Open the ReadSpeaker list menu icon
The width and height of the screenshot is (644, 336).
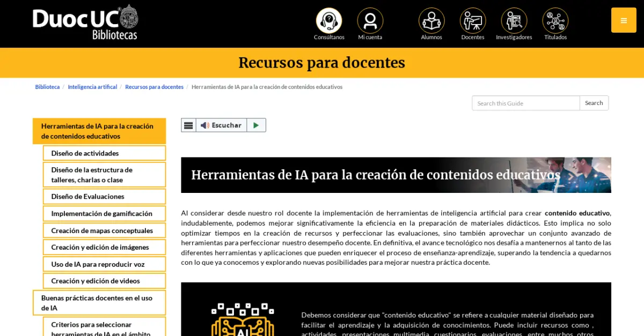point(188,125)
